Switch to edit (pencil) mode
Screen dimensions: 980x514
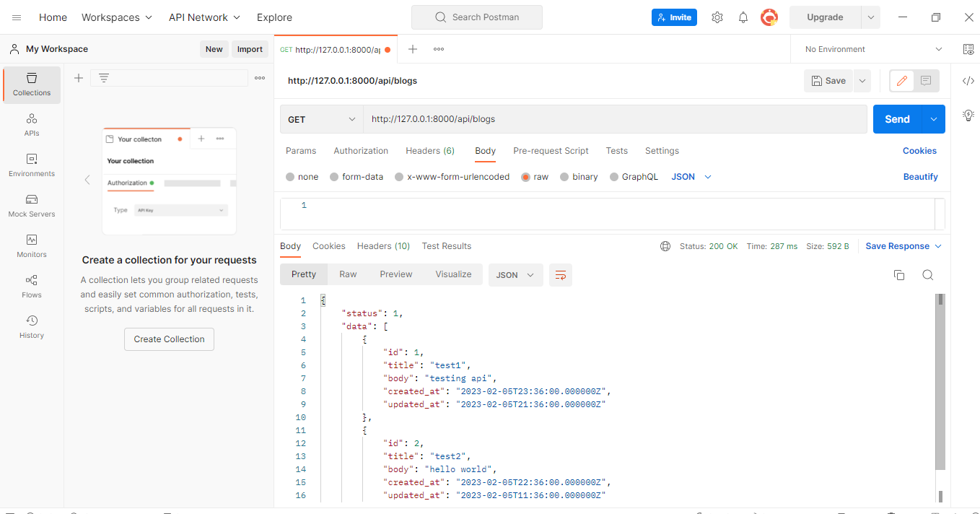901,81
